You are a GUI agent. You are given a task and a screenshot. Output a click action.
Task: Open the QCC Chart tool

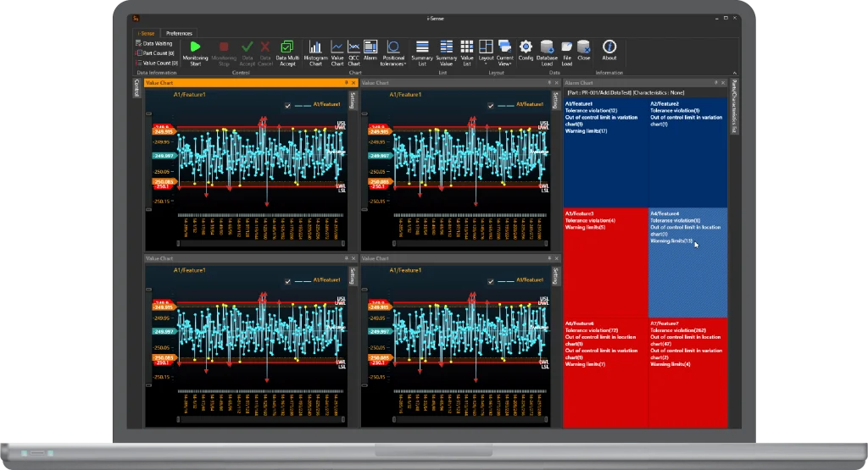click(353, 47)
